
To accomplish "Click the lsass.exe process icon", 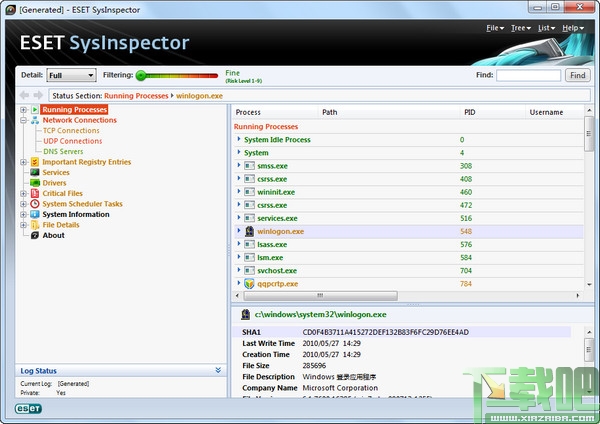I will [249, 244].
